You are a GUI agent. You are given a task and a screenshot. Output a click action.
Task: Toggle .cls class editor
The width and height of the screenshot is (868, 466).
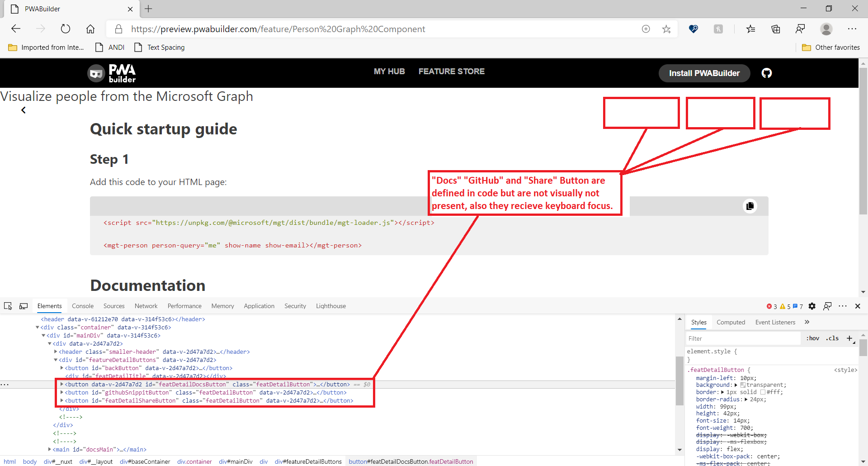pyautogui.click(x=832, y=338)
